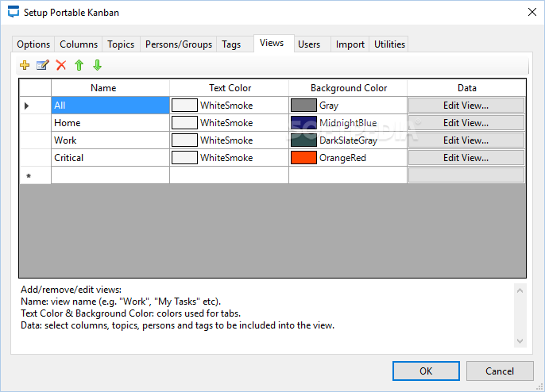The width and height of the screenshot is (545, 392).
Task: Select the 'Critical' name cell
Action: 110,158
